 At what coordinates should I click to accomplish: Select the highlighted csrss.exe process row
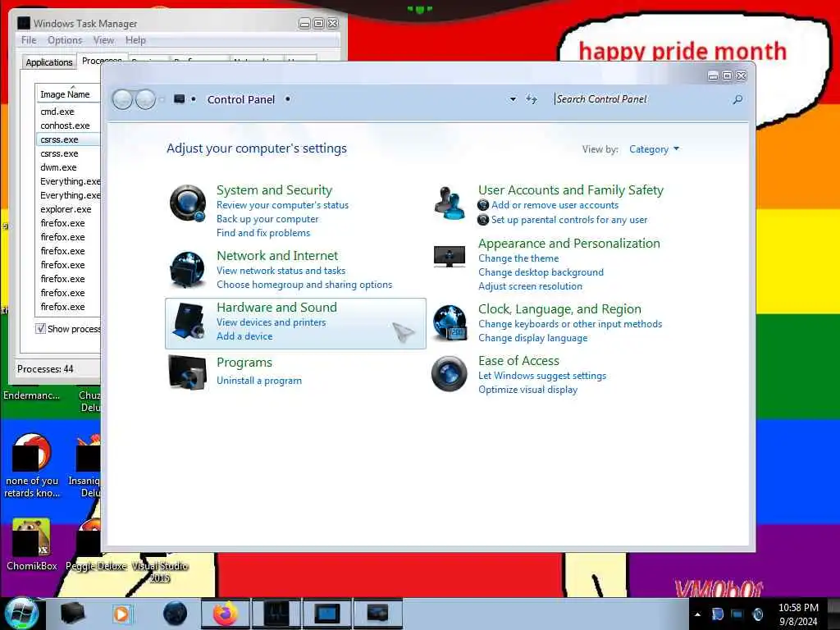(x=68, y=139)
